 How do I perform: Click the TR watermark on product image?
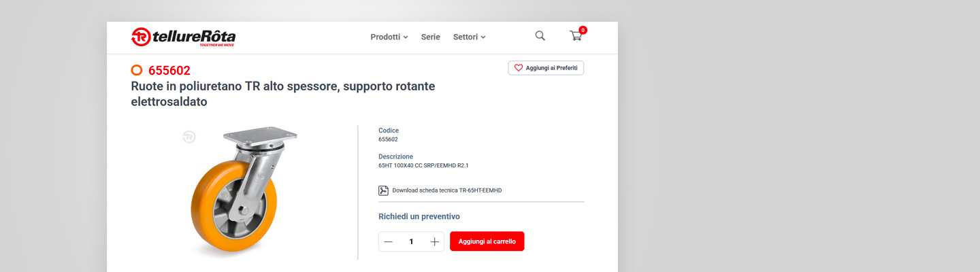[x=189, y=137]
